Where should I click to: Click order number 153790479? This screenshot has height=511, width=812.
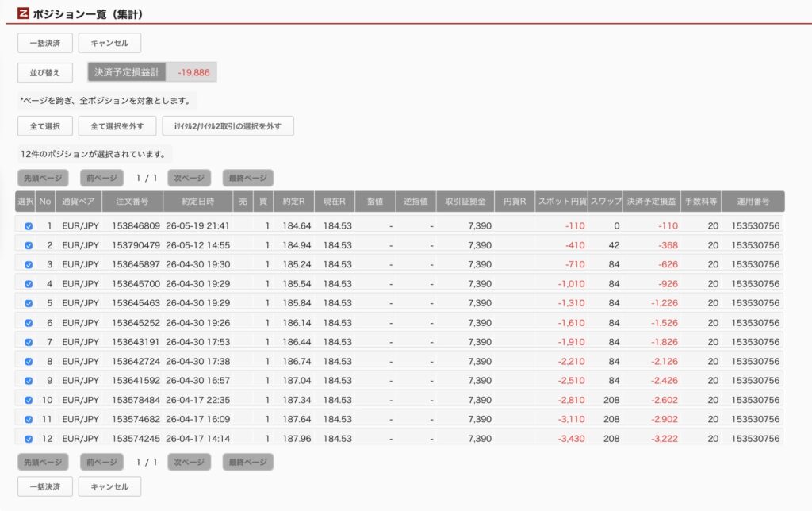[x=136, y=245]
